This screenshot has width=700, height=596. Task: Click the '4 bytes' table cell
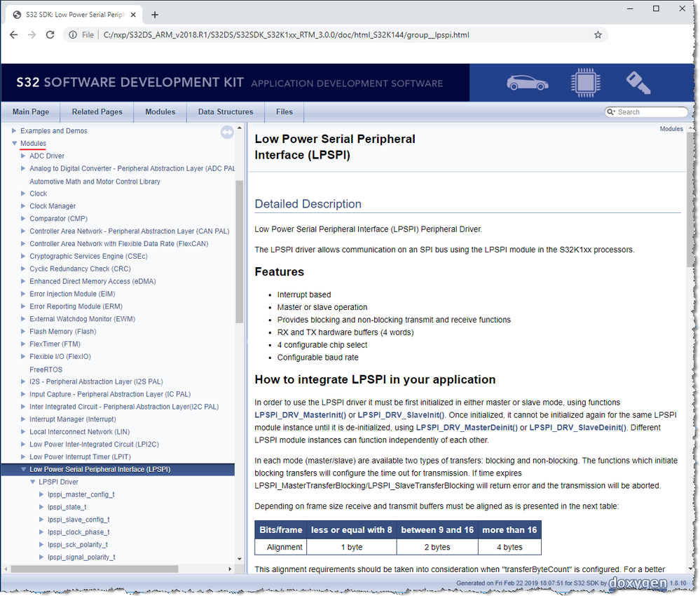point(509,548)
